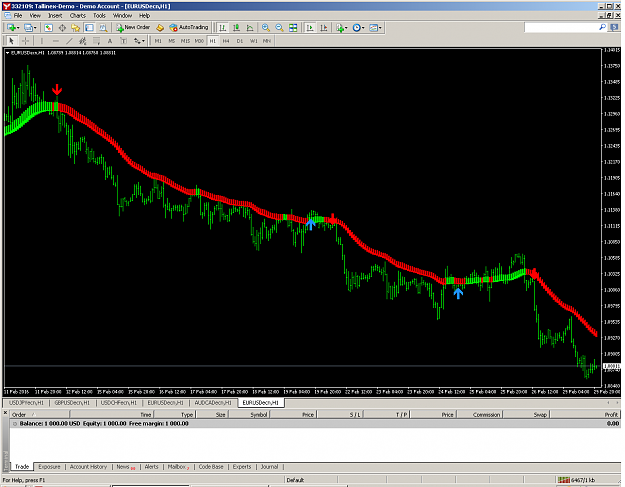
Task: Switch to candlestick chart display
Action: (236, 27)
